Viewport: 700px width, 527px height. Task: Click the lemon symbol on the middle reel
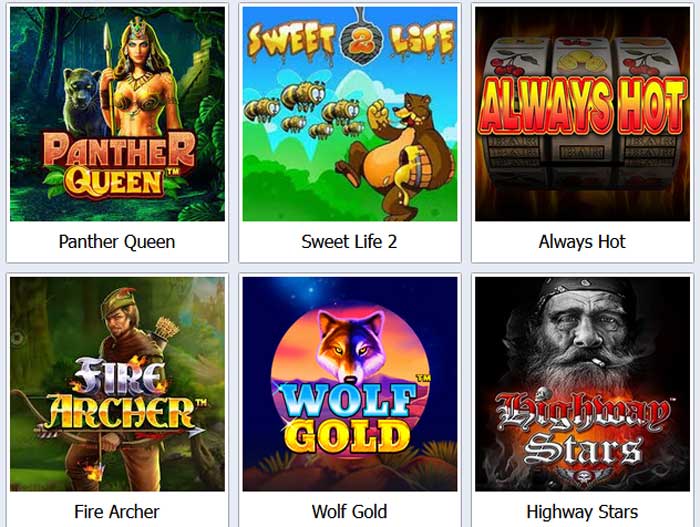(x=581, y=61)
